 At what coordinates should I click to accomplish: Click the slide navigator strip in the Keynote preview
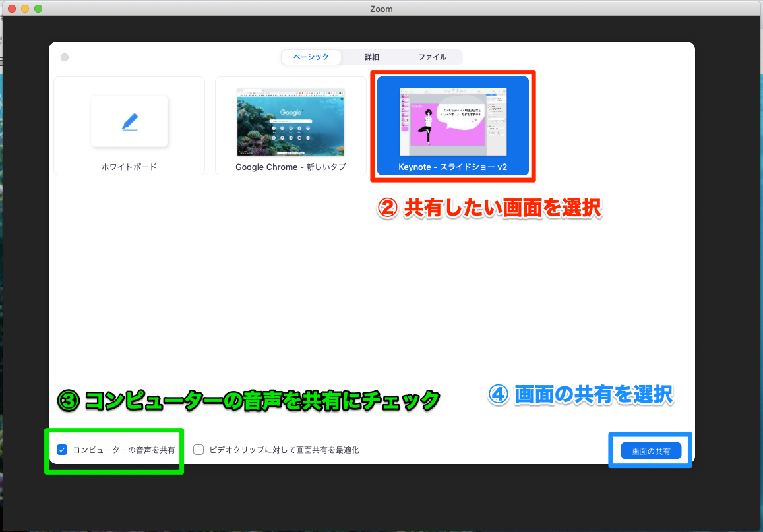[x=404, y=113]
